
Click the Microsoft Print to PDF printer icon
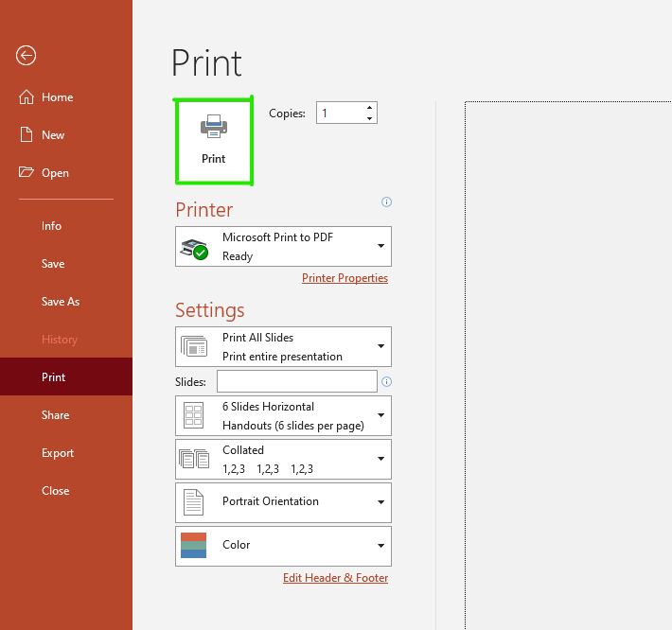(x=194, y=250)
